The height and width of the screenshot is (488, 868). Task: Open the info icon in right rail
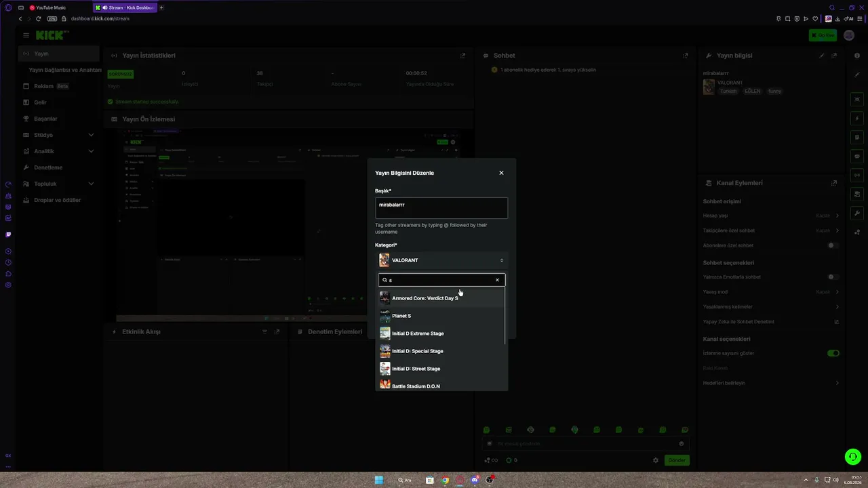tap(857, 56)
